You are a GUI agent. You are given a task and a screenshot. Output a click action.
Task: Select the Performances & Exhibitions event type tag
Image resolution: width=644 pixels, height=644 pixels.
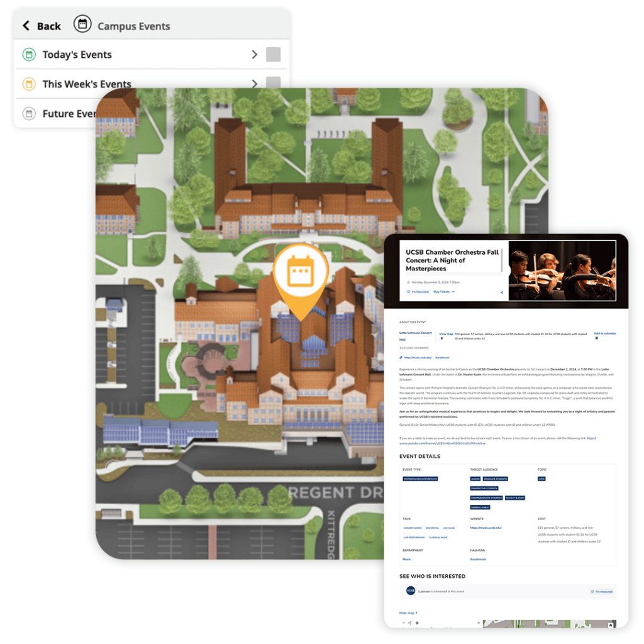point(420,479)
